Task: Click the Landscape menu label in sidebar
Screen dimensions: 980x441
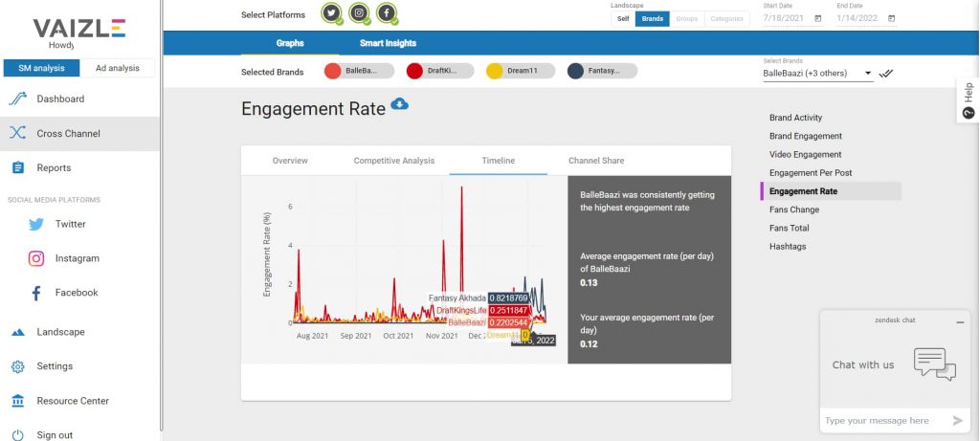Action: (60, 332)
